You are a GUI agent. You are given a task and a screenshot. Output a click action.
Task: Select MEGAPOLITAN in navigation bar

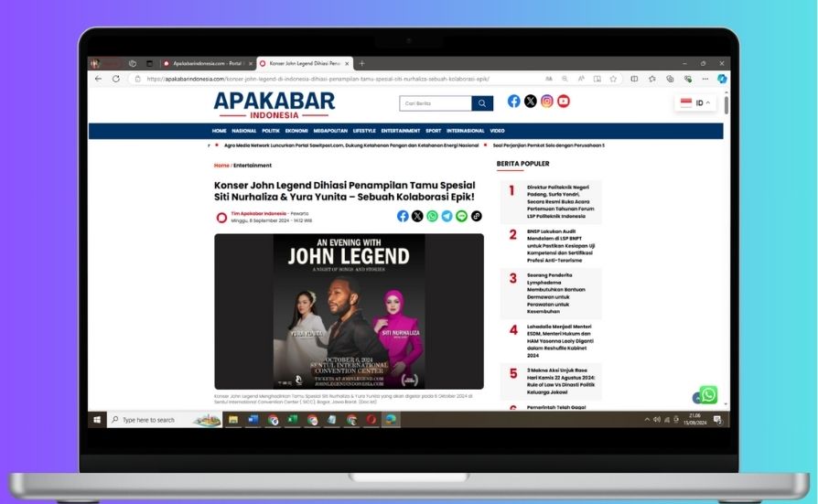click(330, 131)
